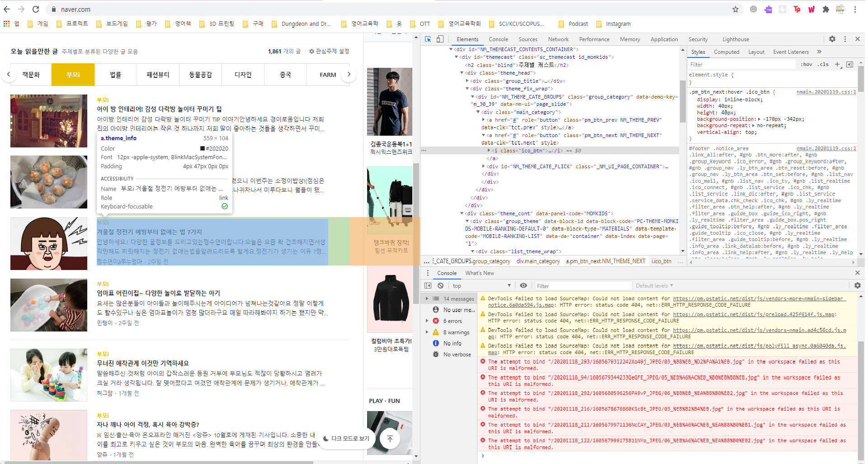Toggle the :hov element state panel
Screen dimensions: 868x464
click(x=807, y=65)
